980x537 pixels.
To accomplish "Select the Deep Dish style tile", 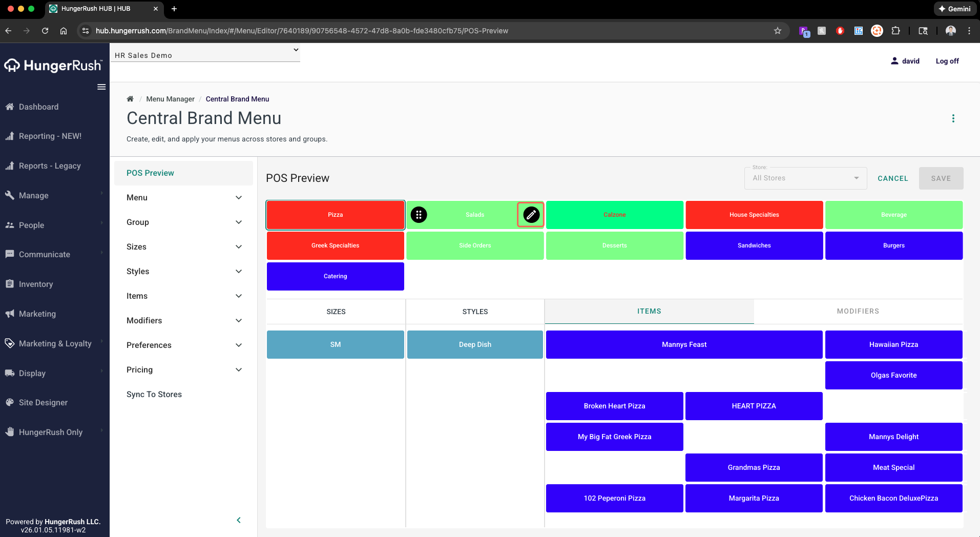I will coord(474,344).
